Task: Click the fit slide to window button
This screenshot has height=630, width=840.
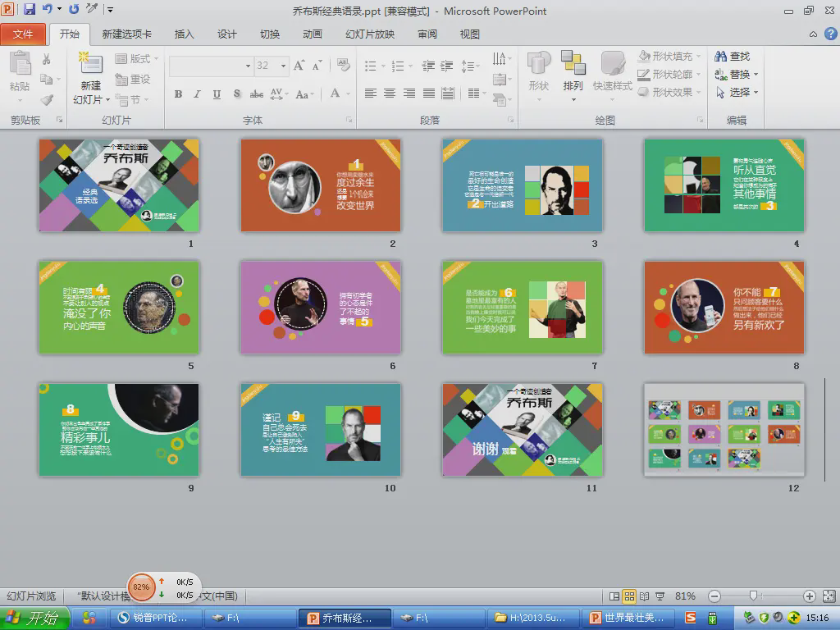Action: coord(829,596)
